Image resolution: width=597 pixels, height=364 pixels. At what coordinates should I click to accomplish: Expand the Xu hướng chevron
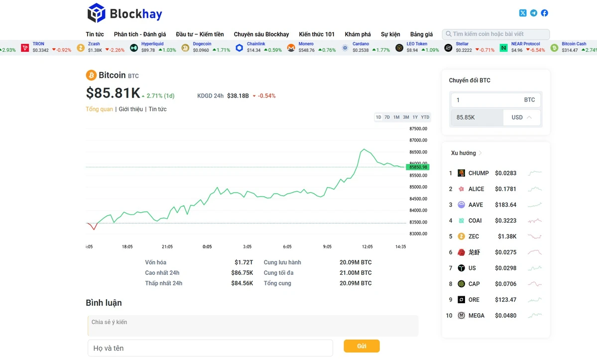(x=480, y=153)
